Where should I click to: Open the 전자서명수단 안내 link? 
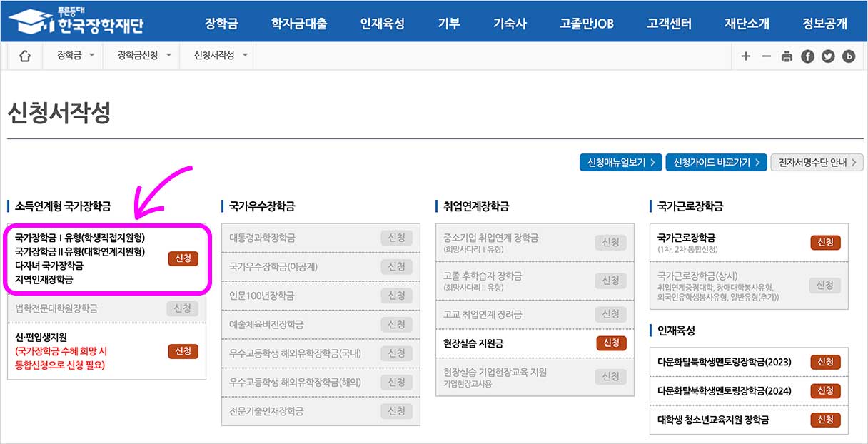[x=817, y=162]
